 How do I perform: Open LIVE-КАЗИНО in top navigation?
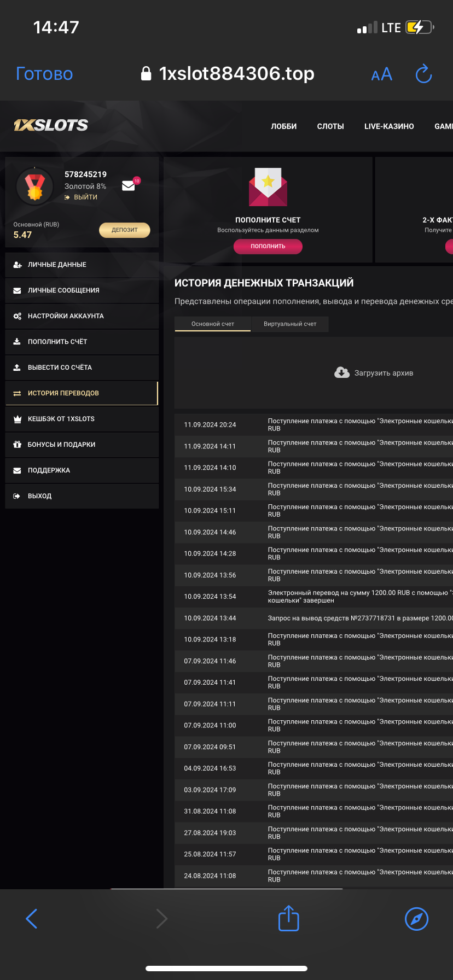(x=389, y=126)
